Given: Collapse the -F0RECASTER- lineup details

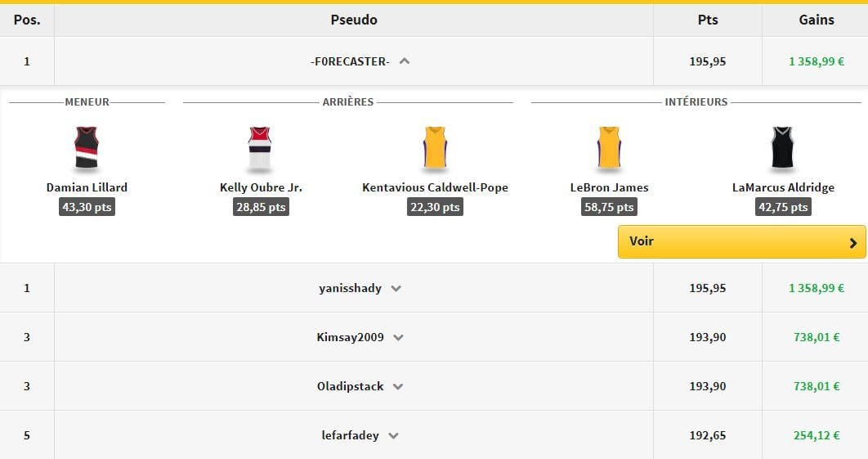Looking at the screenshot, I should [x=404, y=61].
